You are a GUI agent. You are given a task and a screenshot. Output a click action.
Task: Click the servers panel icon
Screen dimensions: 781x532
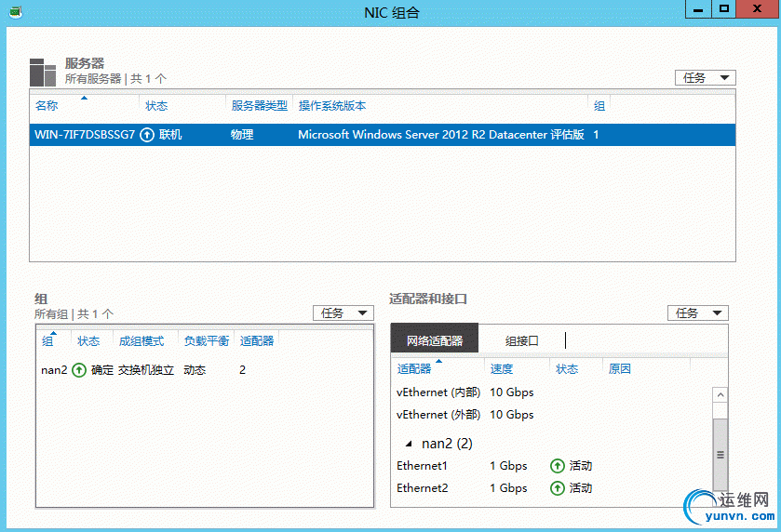point(42,73)
